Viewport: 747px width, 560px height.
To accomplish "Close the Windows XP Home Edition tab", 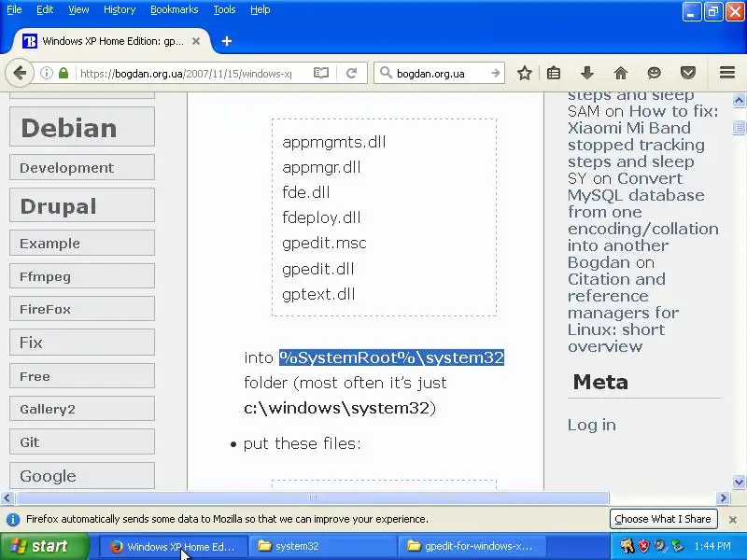I will [196, 41].
